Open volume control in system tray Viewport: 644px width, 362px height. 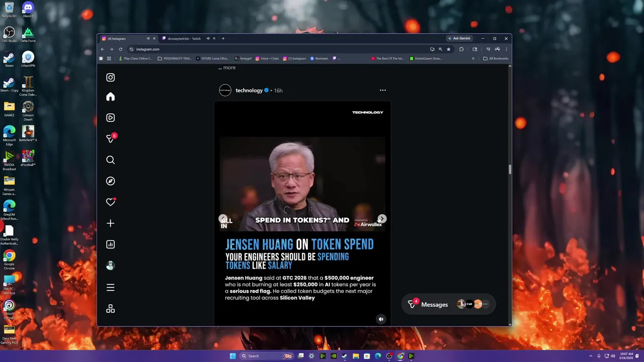[x=612, y=356]
